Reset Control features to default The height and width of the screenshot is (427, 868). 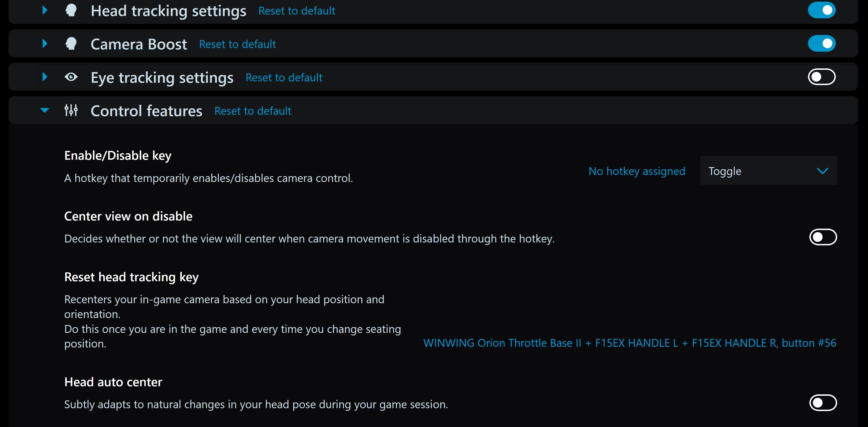tap(253, 111)
